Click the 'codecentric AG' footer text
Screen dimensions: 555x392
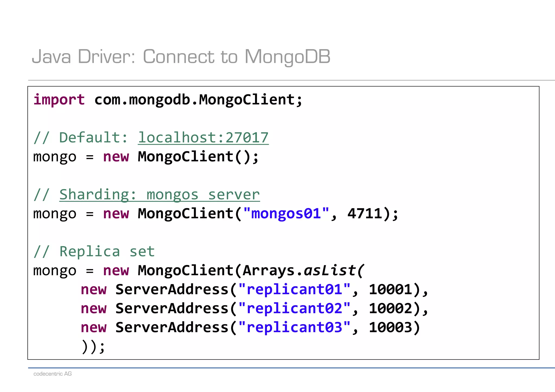[53, 374]
